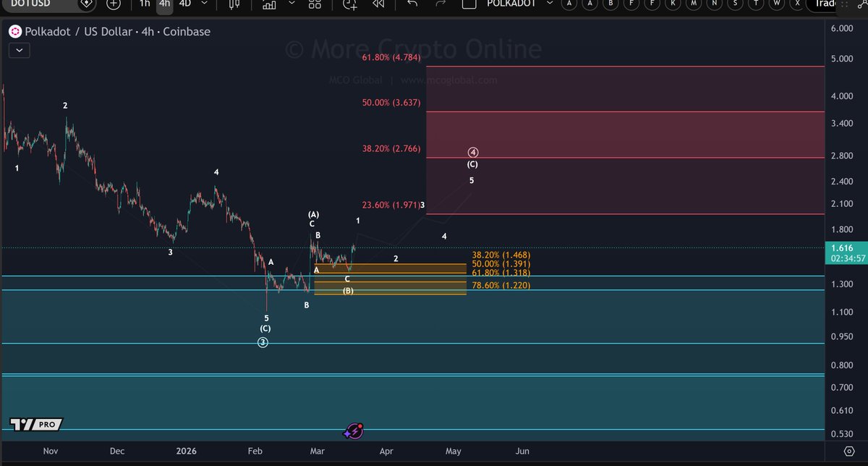Click the orange 38.20% (1.468) label

point(500,255)
